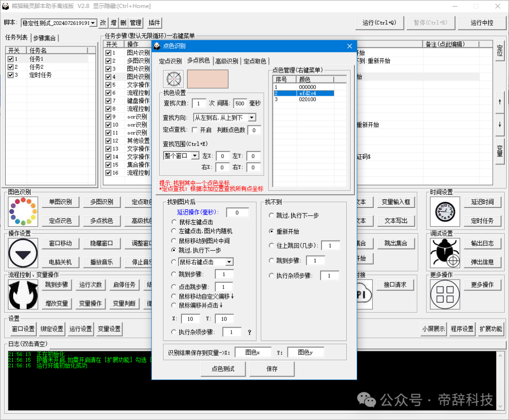This screenshot has height=420, width=509.
Task: Click the crosshair color picker icon
Action: [x=173, y=79]
